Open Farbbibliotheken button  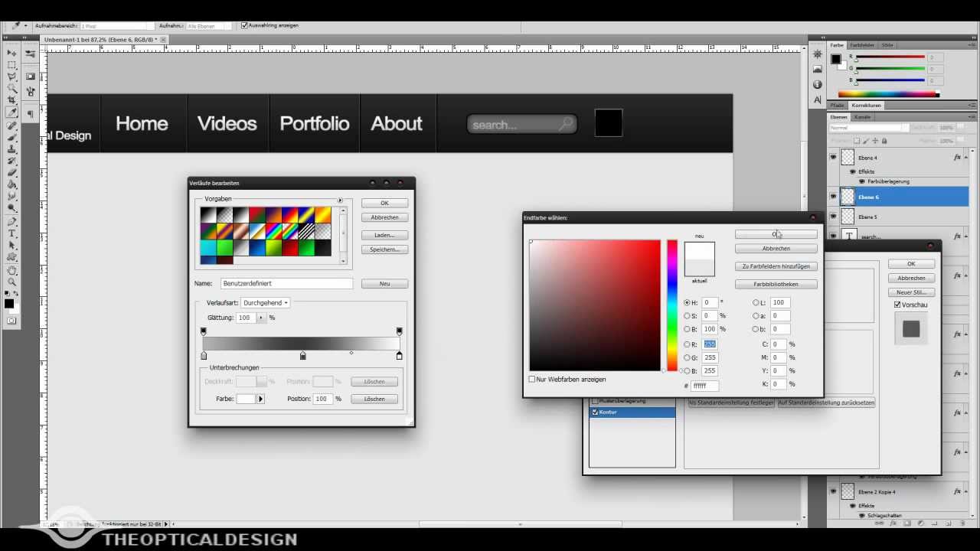tap(776, 284)
